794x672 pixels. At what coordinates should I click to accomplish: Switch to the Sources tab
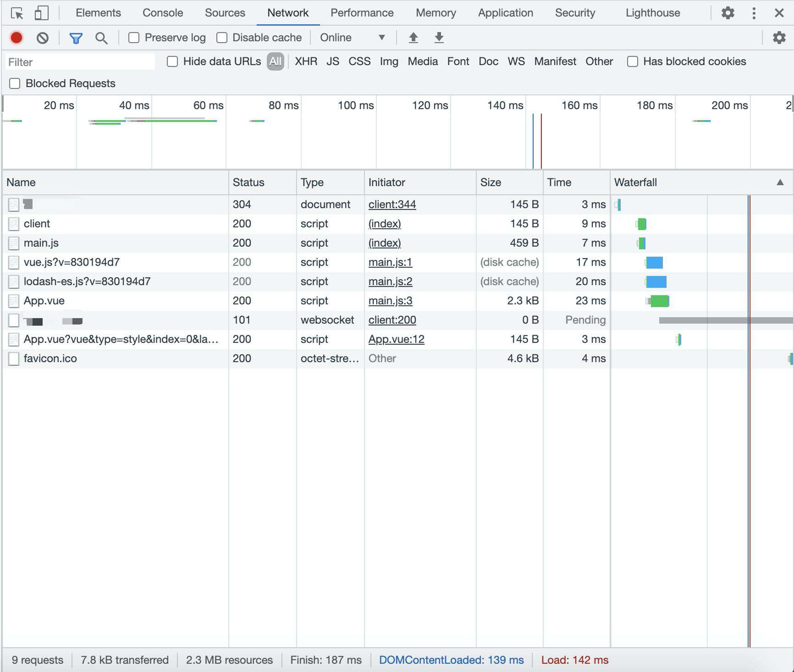[x=225, y=13]
